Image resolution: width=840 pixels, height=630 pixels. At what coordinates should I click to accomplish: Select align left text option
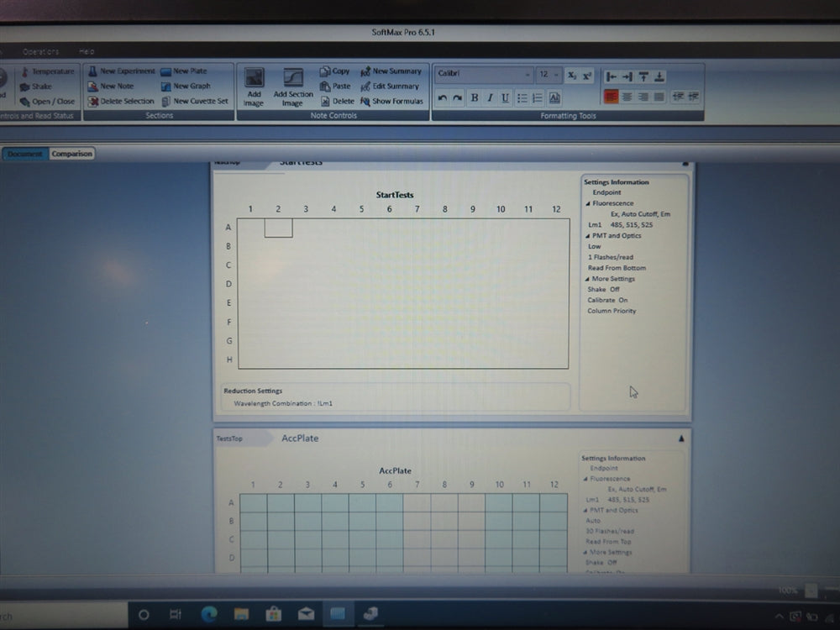[x=612, y=97]
